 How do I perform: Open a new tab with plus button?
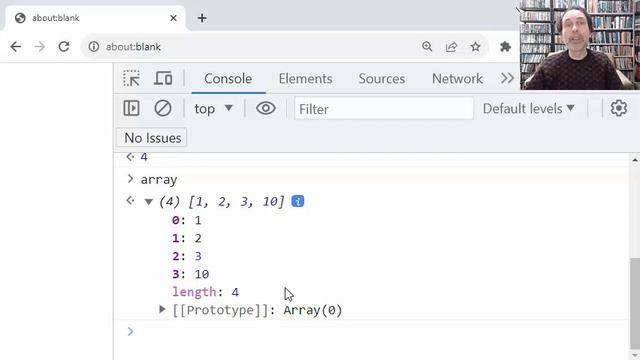(x=202, y=18)
